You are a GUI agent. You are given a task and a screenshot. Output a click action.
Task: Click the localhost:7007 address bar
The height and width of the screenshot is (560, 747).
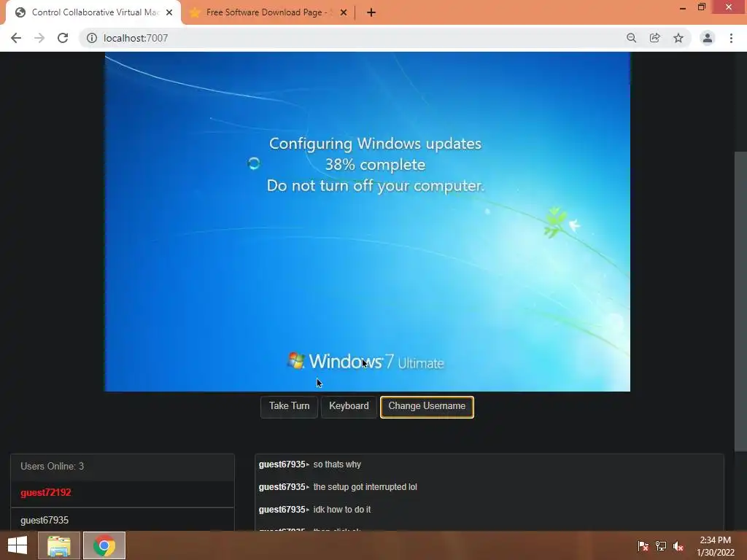pos(352,38)
